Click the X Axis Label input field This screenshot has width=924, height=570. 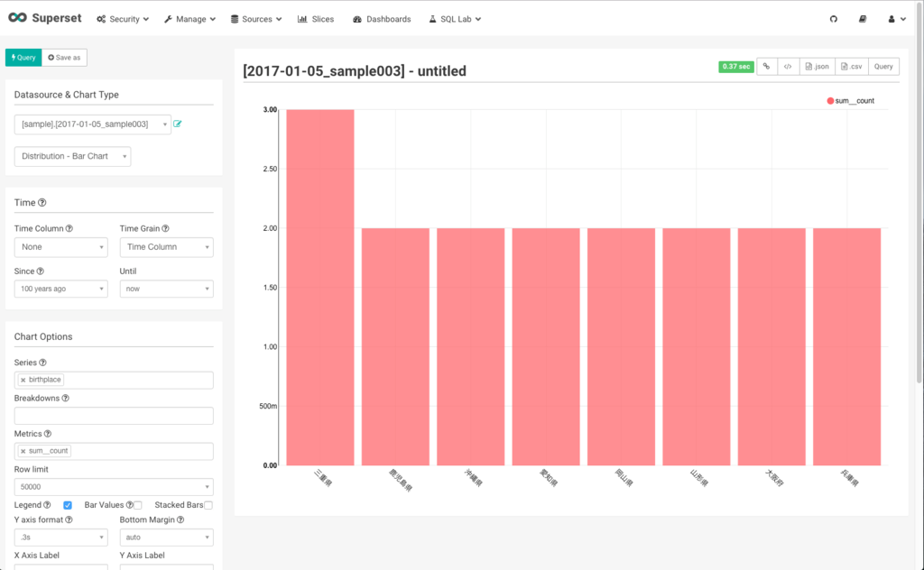pyautogui.click(x=59, y=568)
